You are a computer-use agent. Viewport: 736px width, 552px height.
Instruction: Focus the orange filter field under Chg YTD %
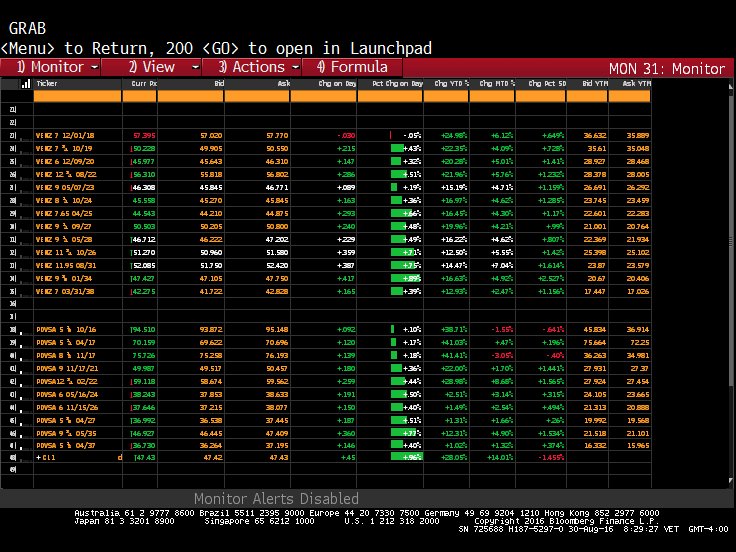(x=446, y=96)
